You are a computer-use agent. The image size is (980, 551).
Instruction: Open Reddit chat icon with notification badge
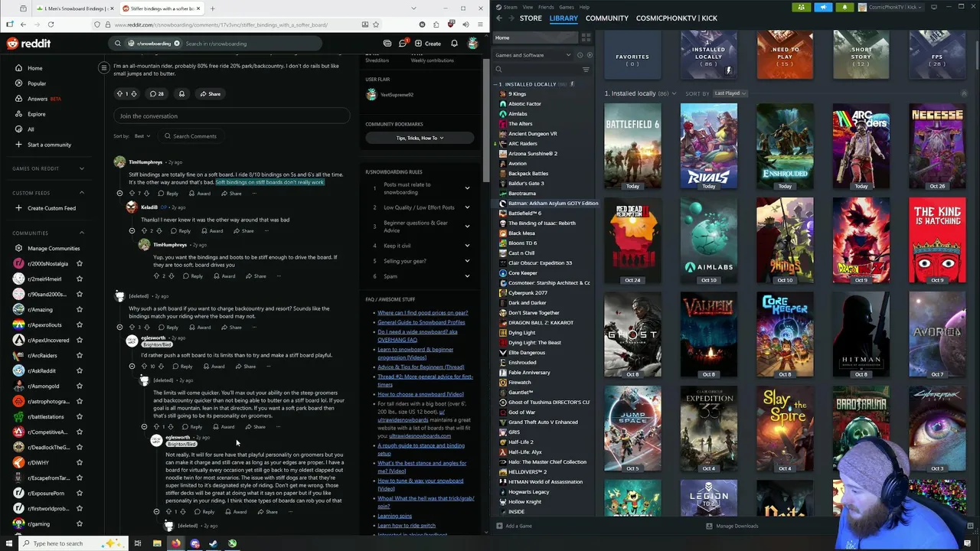tap(403, 44)
